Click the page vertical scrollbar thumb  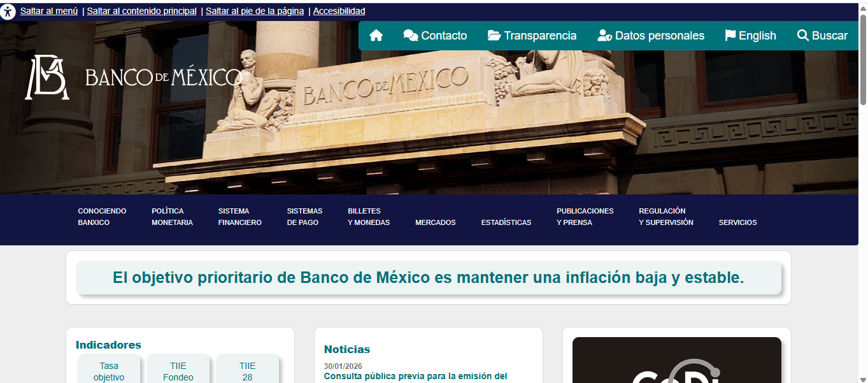coord(863,59)
